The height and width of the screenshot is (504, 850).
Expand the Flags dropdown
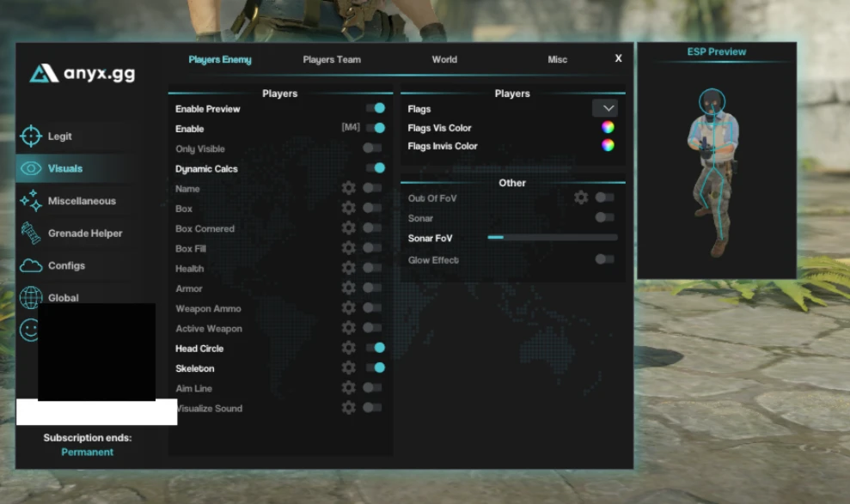[x=605, y=108]
